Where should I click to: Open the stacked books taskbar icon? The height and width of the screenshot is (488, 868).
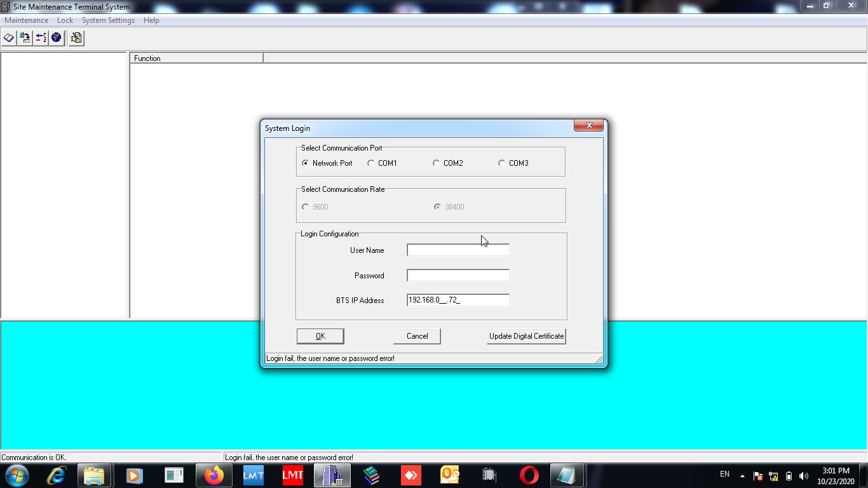pyautogui.click(x=372, y=475)
